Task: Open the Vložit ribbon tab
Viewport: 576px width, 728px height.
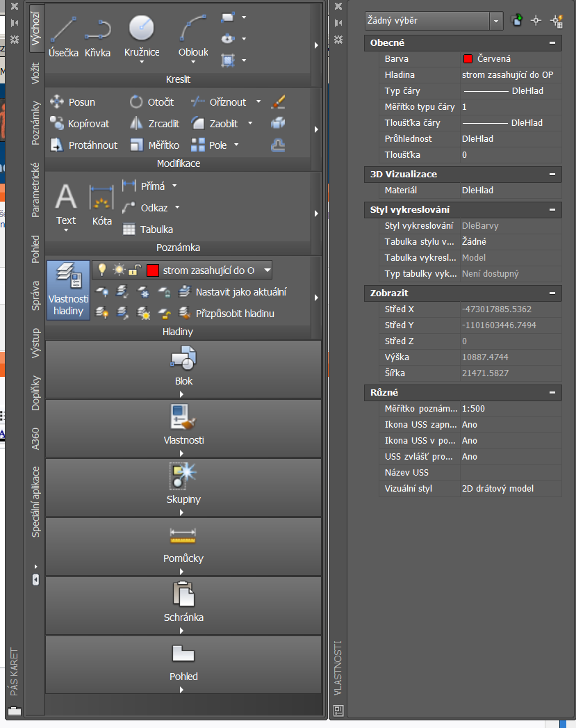Action: click(36, 72)
